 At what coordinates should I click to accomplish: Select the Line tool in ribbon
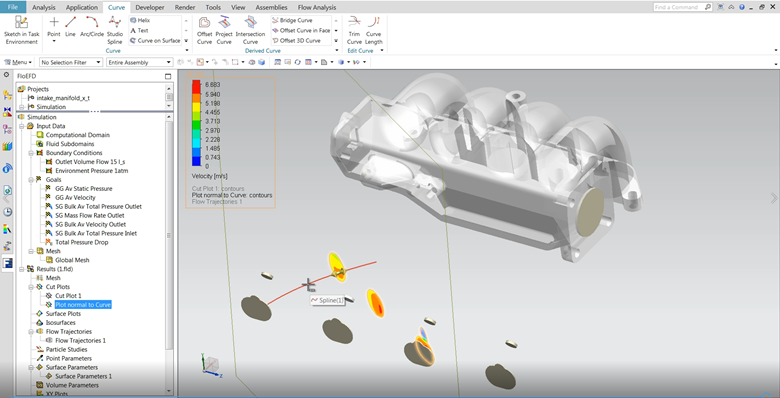[70, 27]
